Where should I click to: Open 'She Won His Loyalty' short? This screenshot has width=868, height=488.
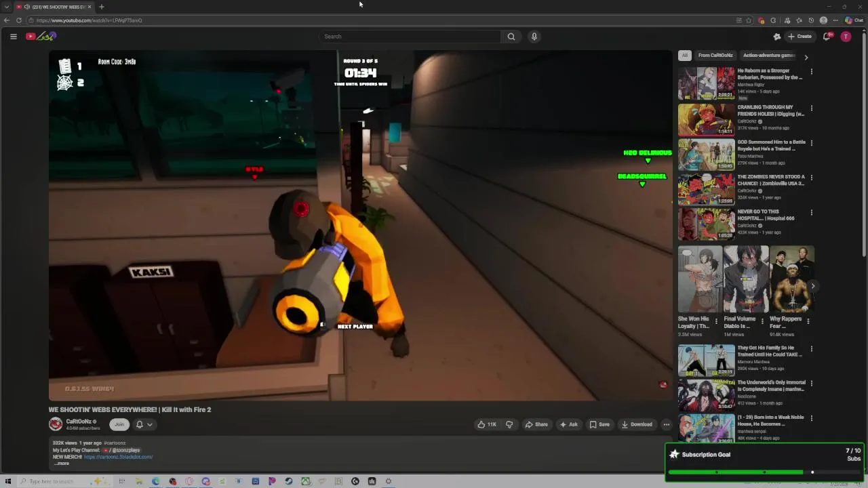(x=700, y=279)
